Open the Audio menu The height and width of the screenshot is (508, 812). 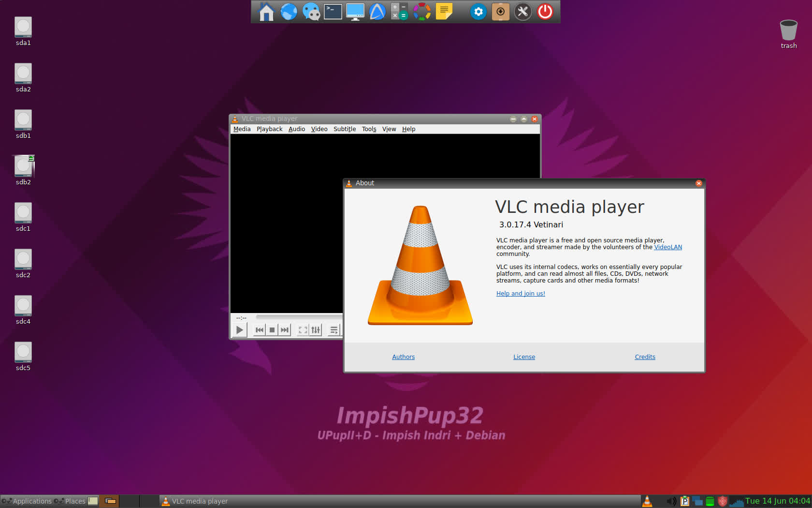[297, 129]
